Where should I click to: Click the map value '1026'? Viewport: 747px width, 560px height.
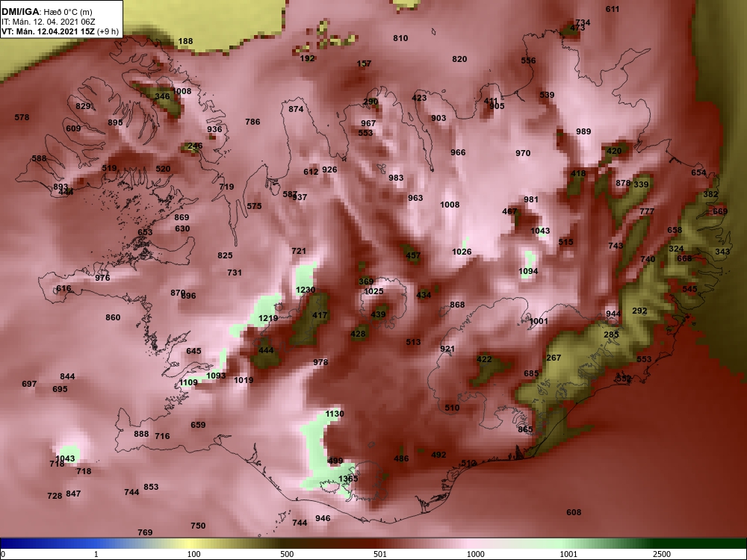tap(462, 252)
